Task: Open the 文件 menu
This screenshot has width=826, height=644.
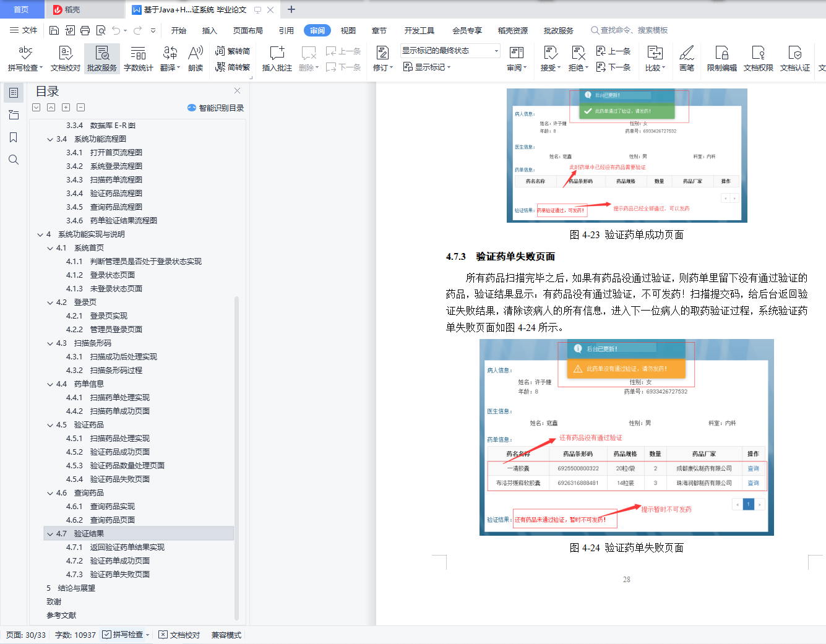Action: [x=24, y=30]
